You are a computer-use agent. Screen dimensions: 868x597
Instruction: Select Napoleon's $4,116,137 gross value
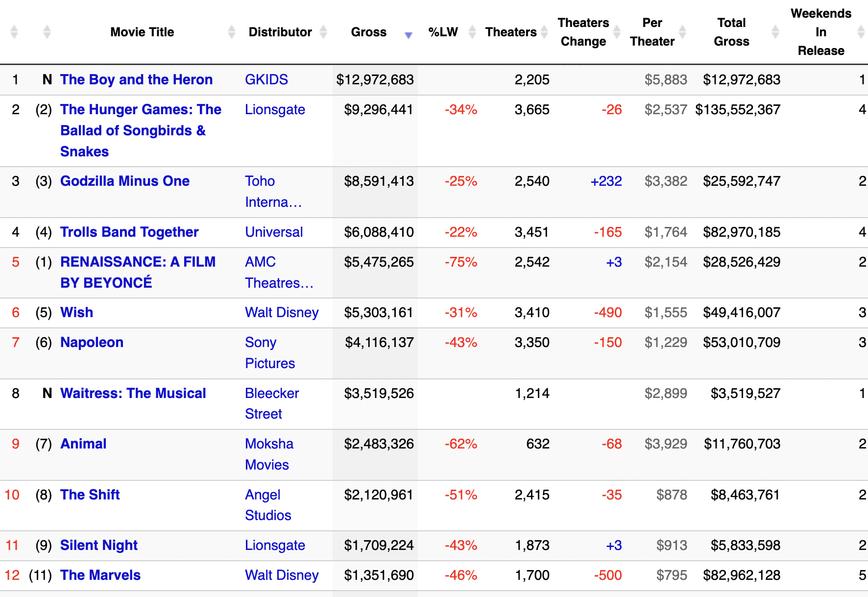380,342
